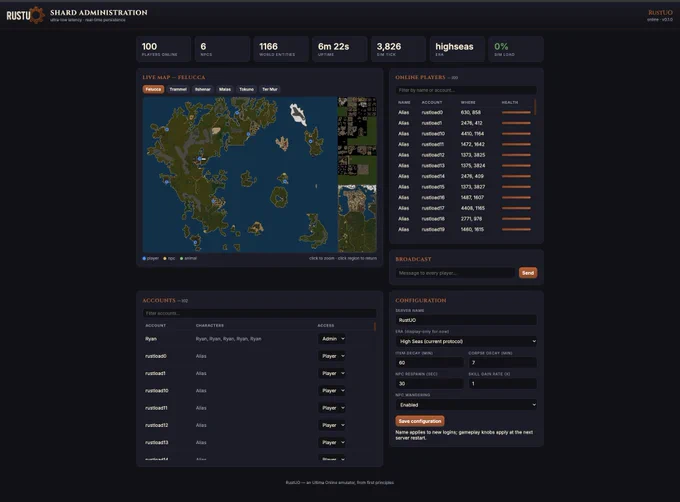Switch to the Trammel map tab
The width and height of the screenshot is (680, 502).
pos(178,89)
